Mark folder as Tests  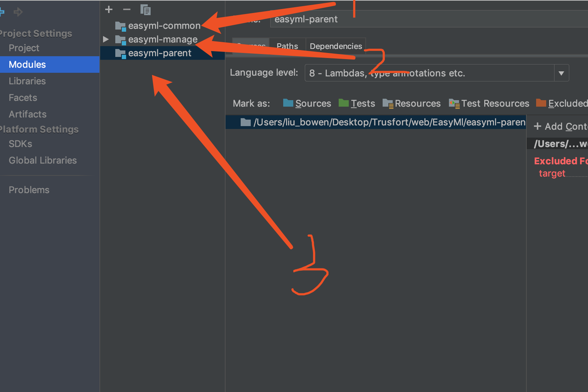[357, 103]
